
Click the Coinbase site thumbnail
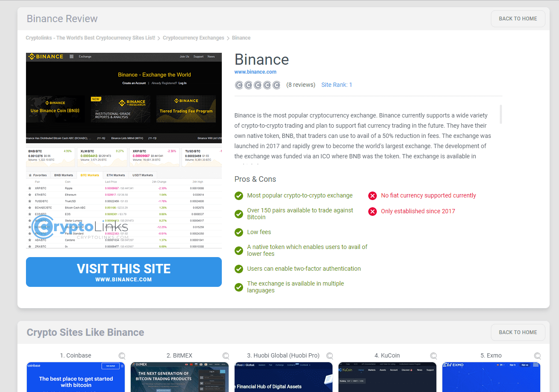coord(75,377)
